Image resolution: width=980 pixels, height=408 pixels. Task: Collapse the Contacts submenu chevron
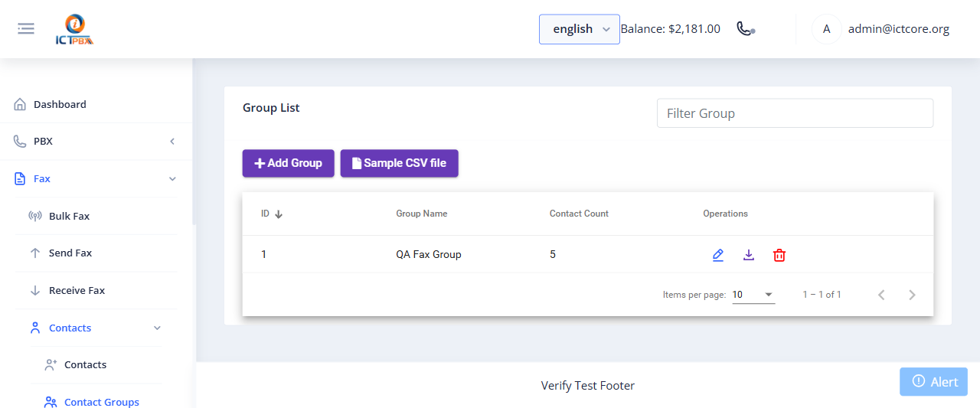pos(157,328)
